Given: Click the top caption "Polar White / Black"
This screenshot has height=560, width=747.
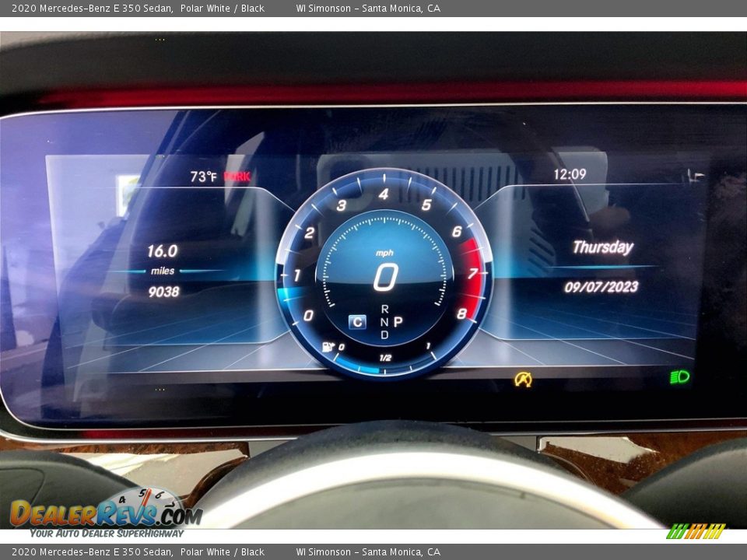Looking at the screenshot, I should click(222, 8).
